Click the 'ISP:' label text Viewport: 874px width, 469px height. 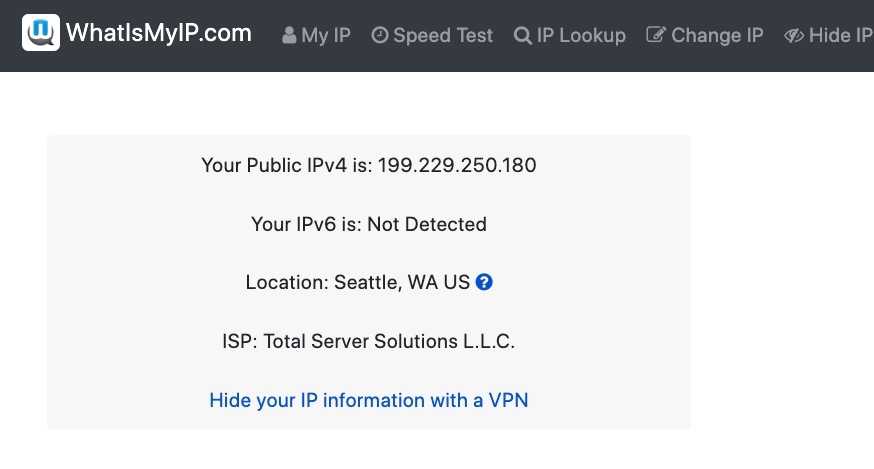239,342
